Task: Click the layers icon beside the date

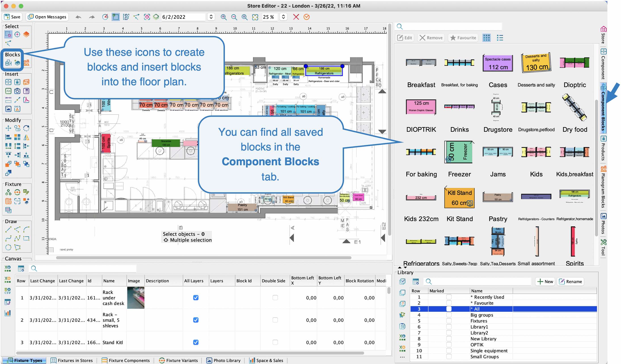Action: (156, 17)
